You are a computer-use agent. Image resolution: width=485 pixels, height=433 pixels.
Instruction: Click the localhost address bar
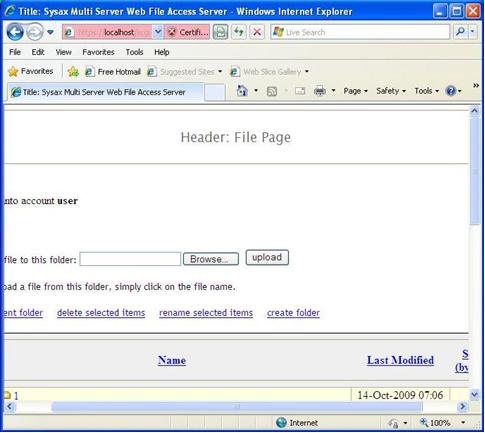pyautogui.click(x=107, y=32)
